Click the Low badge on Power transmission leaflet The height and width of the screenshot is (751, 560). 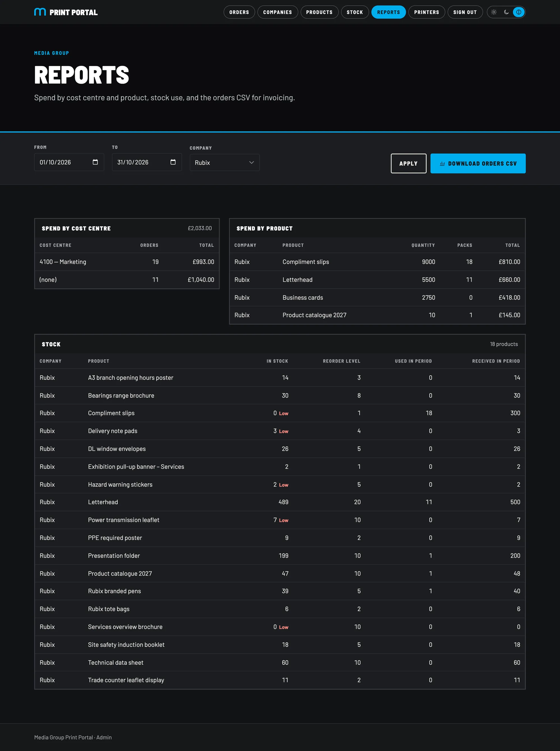(x=283, y=520)
